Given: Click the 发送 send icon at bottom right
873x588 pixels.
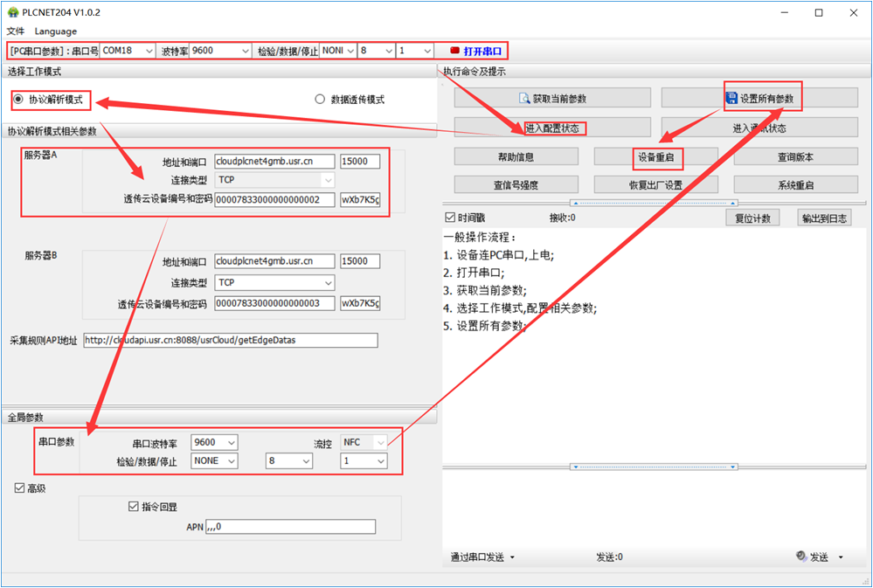Looking at the screenshot, I should [801, 557].
